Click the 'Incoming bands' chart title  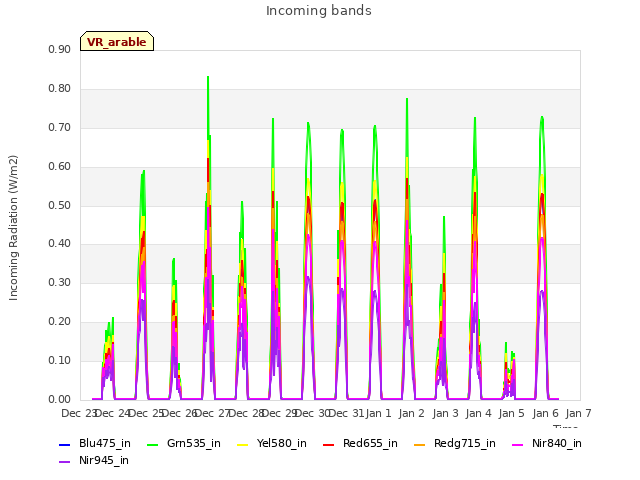point(319,11)
